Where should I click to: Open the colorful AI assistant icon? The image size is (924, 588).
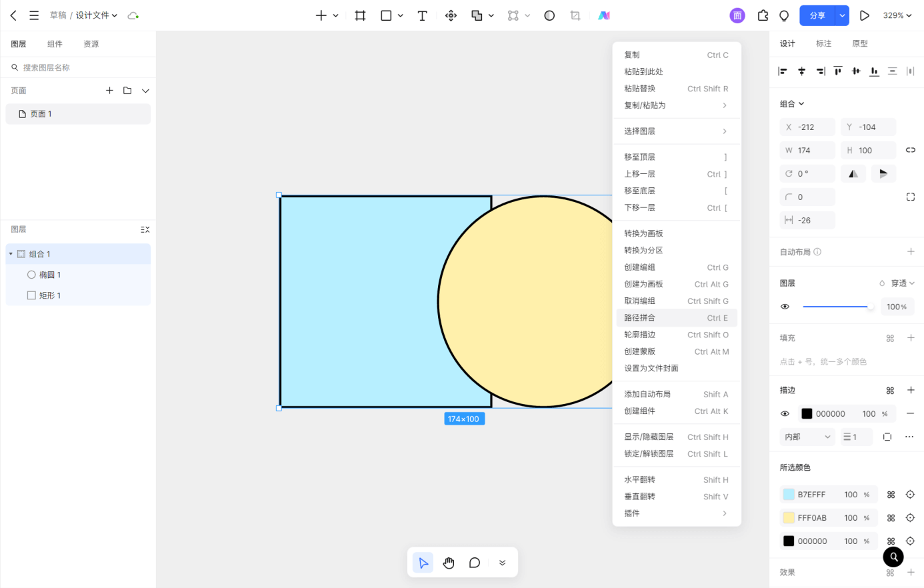[604, 15]
